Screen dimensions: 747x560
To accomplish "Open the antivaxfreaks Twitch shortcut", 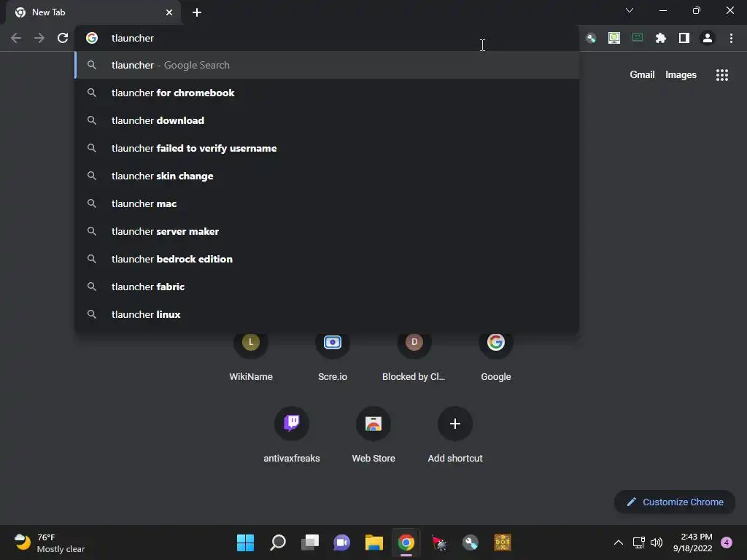I will pyautogui.click(x=292, y=435).
